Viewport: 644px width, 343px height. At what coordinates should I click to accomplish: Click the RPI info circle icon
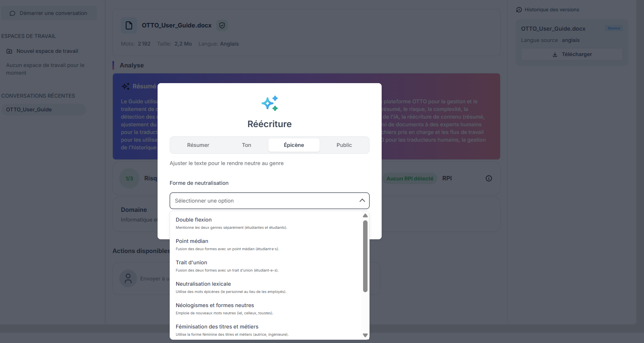pos(489,178)
